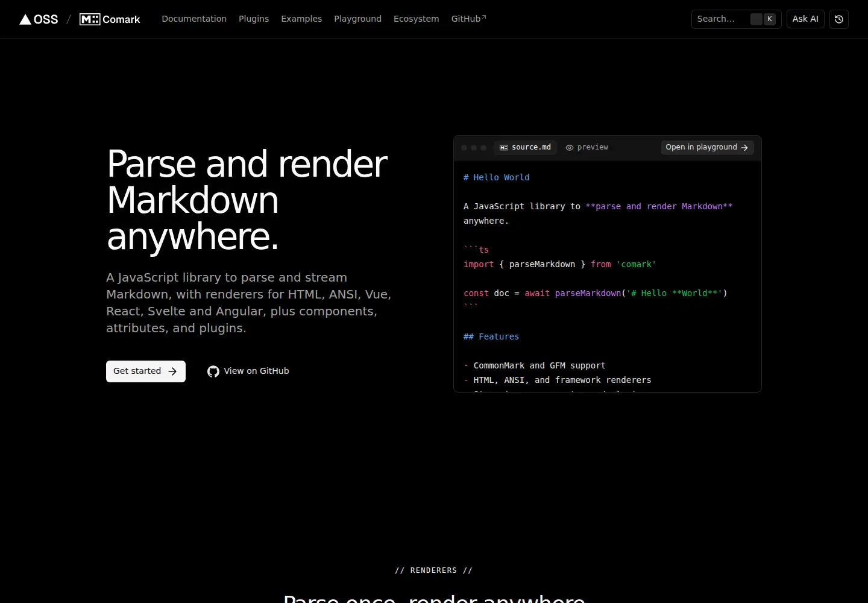Viewport: 868px width, 603px height.
Task: Go to the Examples page
Action: [301, 19]
